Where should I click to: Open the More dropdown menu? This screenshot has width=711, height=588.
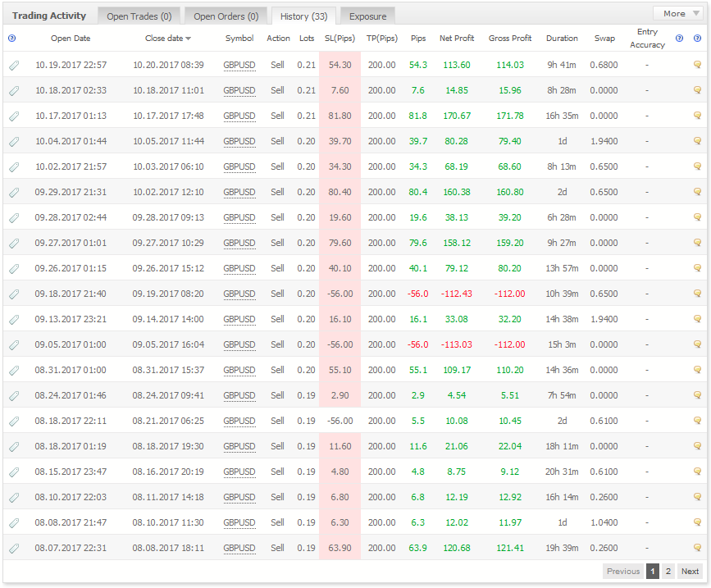[678, 14]
